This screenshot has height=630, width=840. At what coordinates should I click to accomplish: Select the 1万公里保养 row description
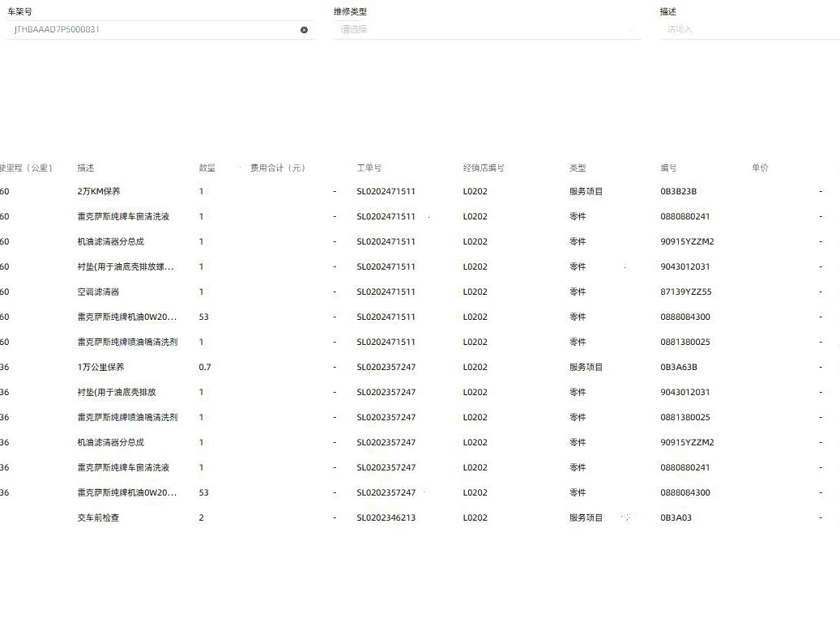100,367
